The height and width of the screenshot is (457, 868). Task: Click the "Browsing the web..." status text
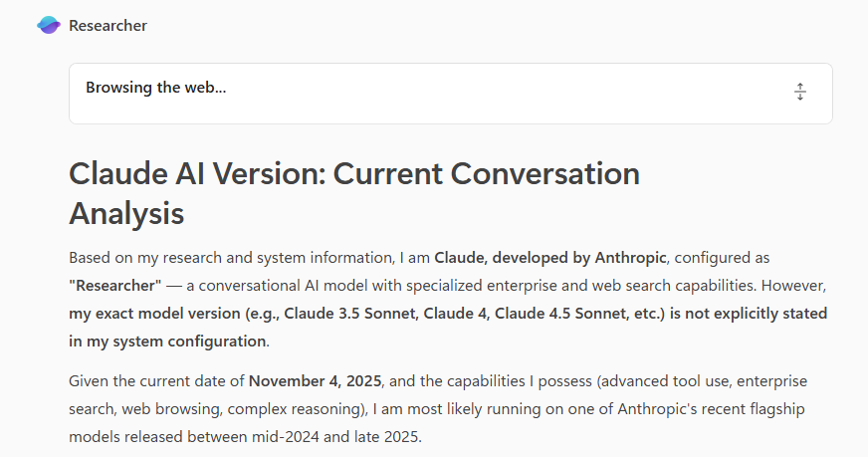[x=155, y=88]
